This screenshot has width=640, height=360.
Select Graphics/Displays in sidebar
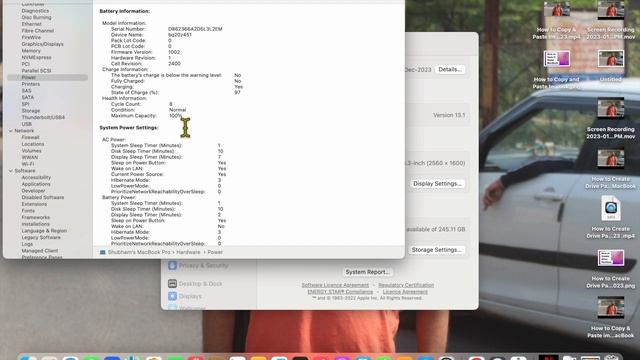42,44
